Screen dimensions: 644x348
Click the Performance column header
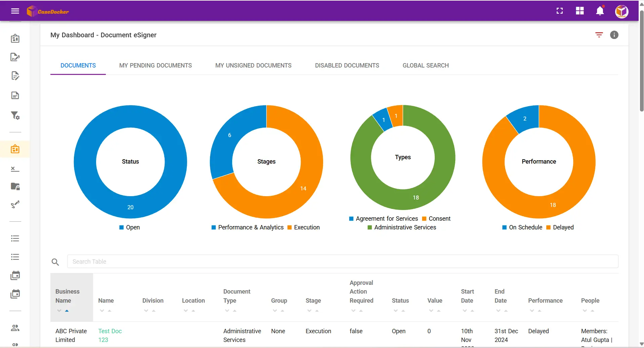(545, 301)
